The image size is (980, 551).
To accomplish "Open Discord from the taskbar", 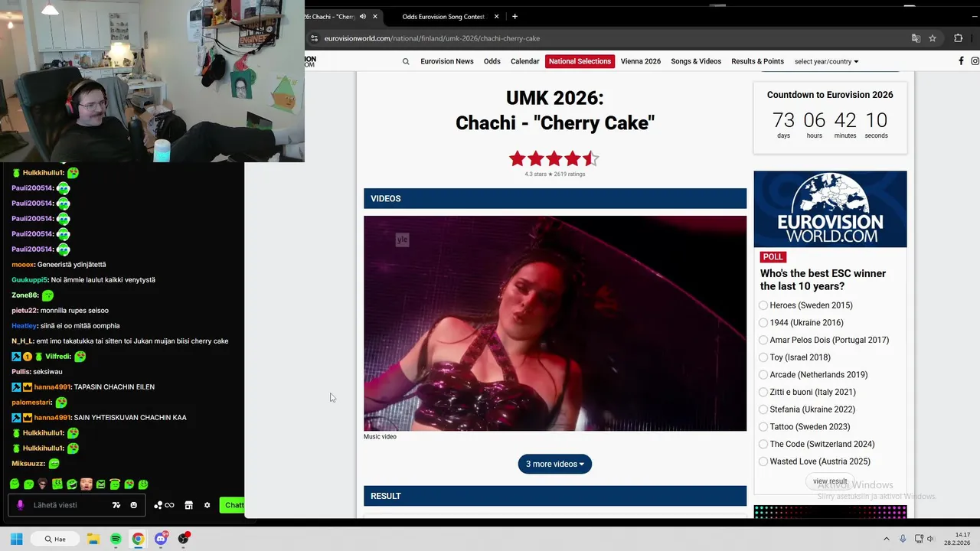I will (161, 539).
